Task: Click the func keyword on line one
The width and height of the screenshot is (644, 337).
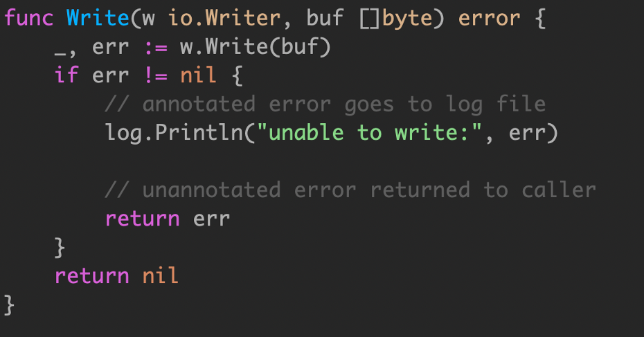Action: tap(29, 19)
